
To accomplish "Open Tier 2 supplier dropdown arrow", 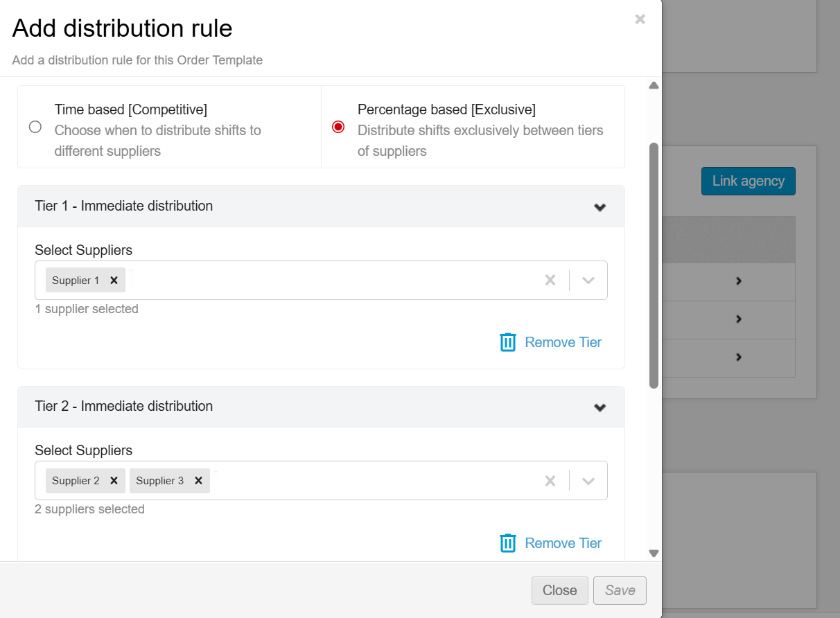I will coord(588,481).
